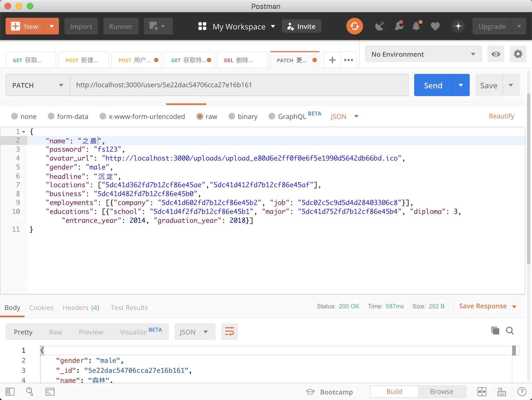Toggle line wrap in response
Image resolution: width=532 pixels, height=400 pixels.
click(229, 332)
